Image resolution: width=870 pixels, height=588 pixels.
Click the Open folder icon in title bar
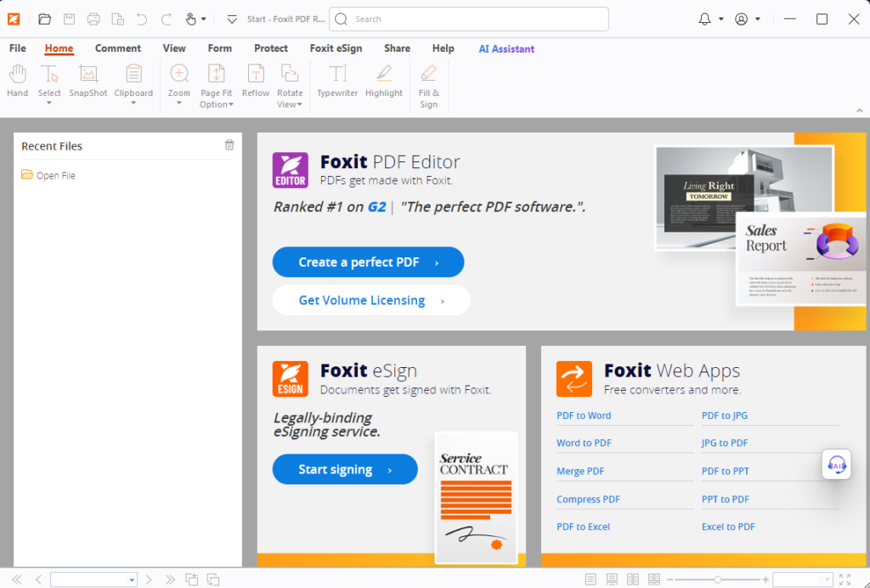point(44,19)
